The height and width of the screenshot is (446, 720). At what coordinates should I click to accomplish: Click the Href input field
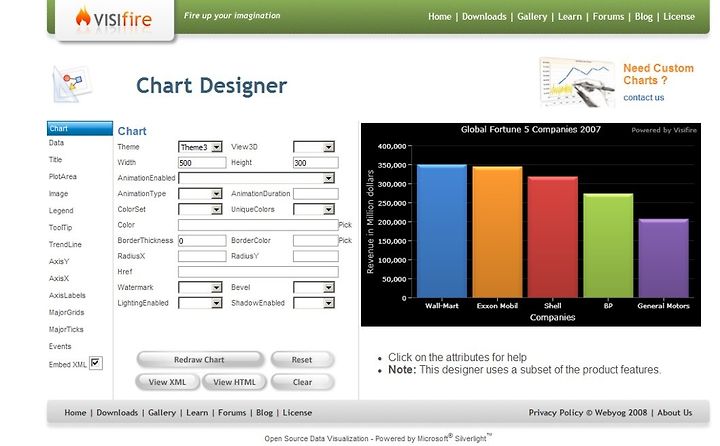click(258, 272)
